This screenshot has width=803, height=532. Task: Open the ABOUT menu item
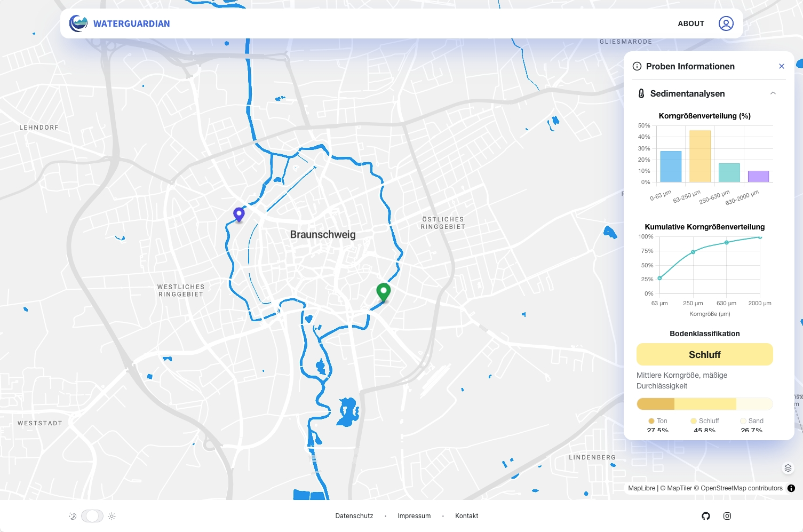pos(690,23)
